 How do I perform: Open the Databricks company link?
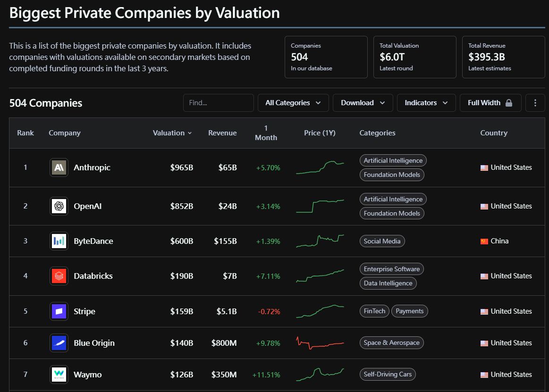(93, 276)
